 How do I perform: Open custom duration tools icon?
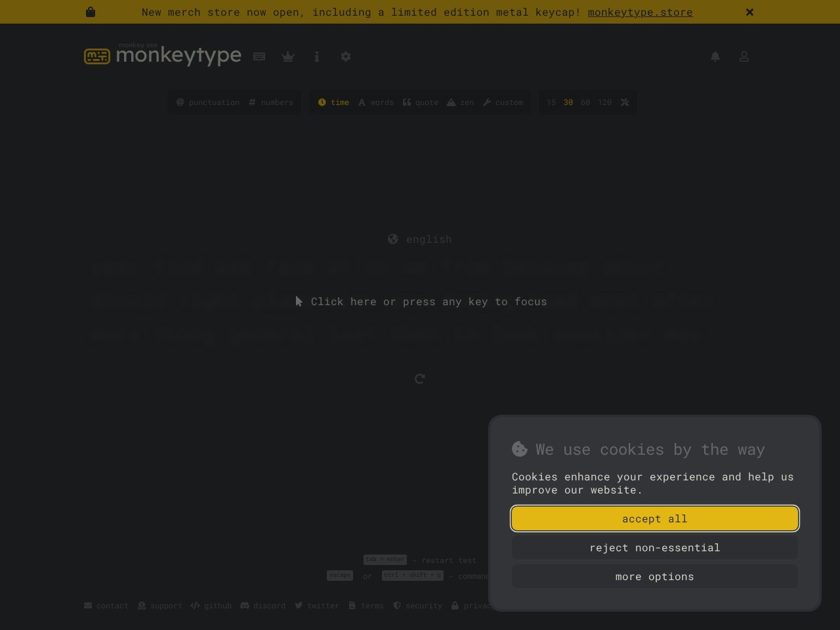(625, 102)
